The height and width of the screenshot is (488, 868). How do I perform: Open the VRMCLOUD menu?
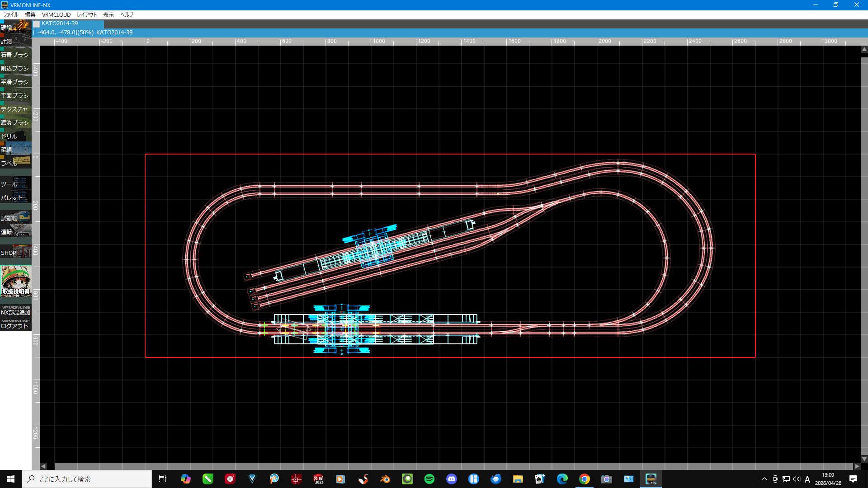[x=57, y=14]
